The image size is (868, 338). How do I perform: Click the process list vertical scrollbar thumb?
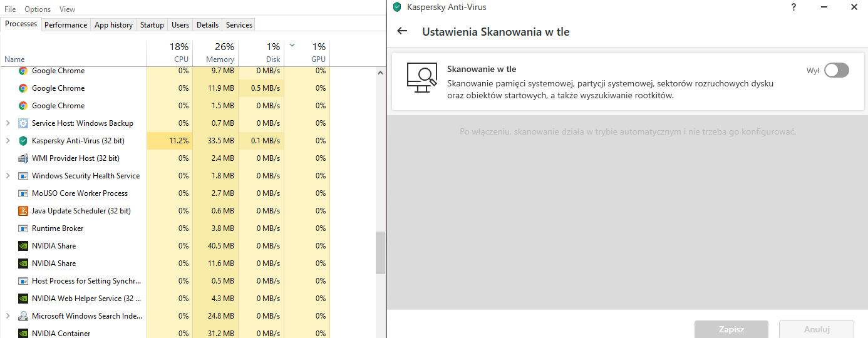pos(380,252)
